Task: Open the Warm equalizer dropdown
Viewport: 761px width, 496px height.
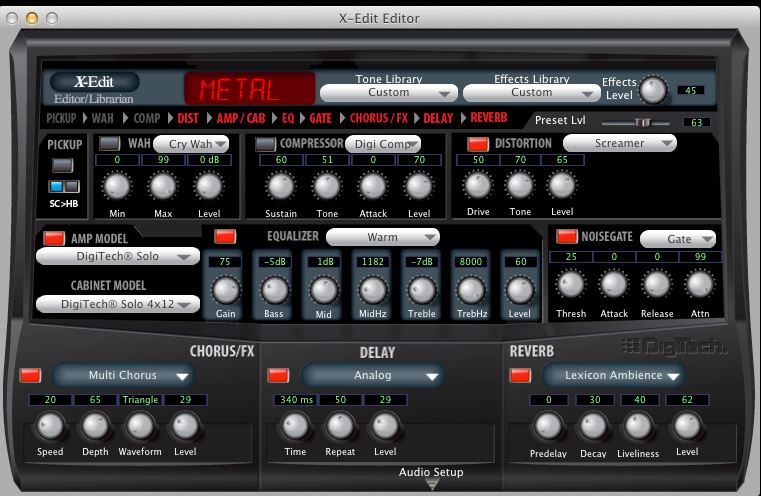Action: pos(383,237)
